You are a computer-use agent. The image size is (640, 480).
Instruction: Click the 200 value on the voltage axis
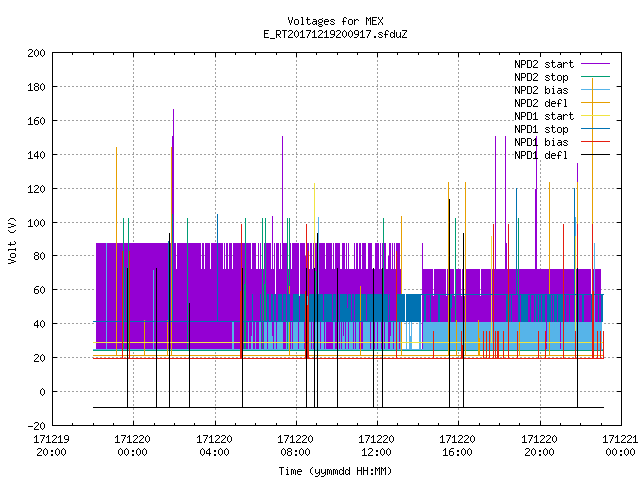click(36, 53)
